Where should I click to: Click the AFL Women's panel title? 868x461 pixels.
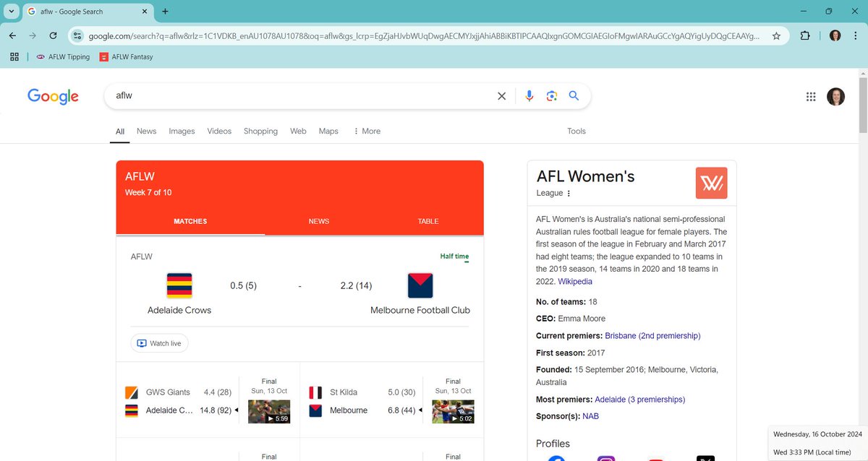[586, 176]
